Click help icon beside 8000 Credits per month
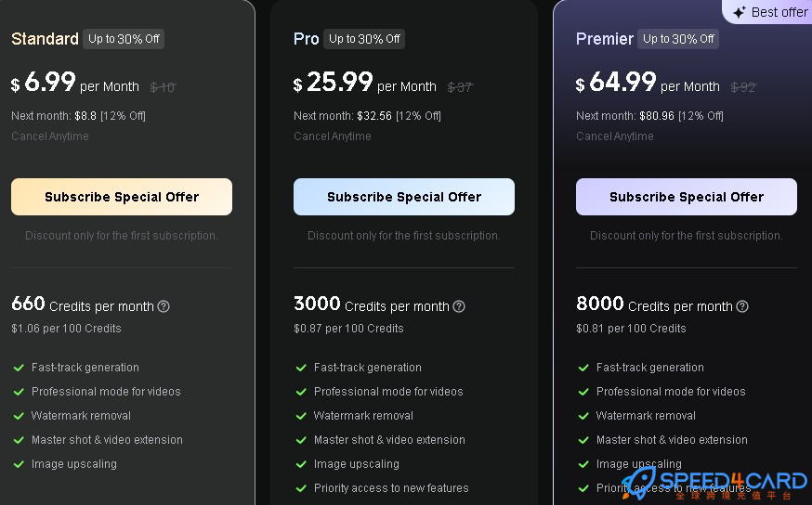The height and width of the screenshot is (505, 812). [742, 306]
